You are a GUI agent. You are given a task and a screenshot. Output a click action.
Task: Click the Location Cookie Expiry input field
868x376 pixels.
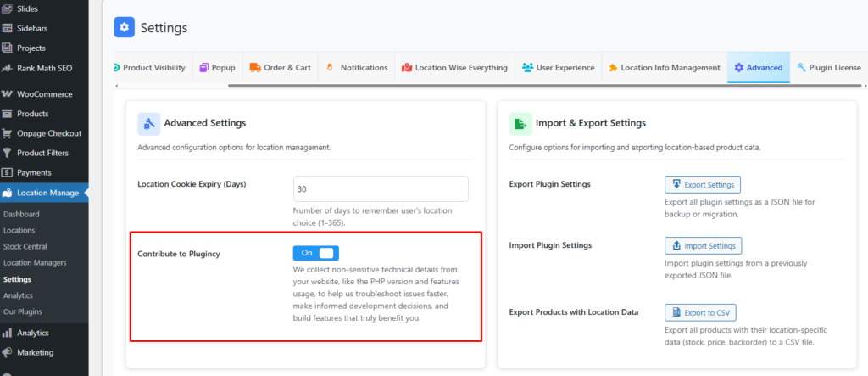(x=381, y=189)
